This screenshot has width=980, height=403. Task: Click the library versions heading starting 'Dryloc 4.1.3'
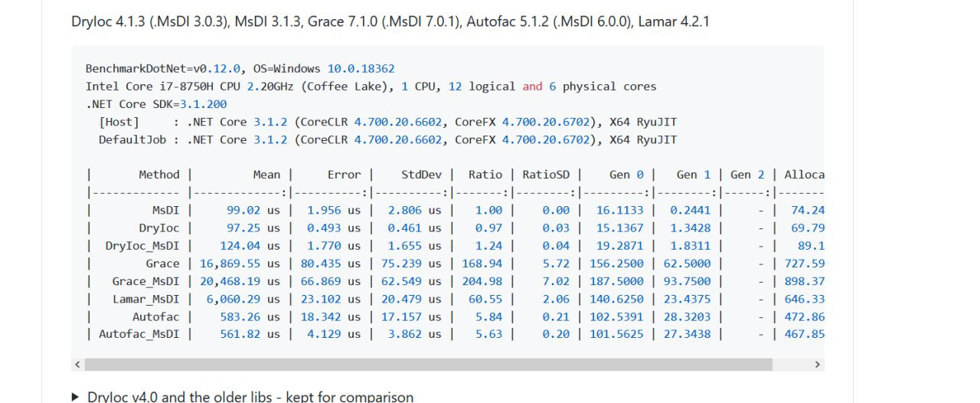click(390, 21)
